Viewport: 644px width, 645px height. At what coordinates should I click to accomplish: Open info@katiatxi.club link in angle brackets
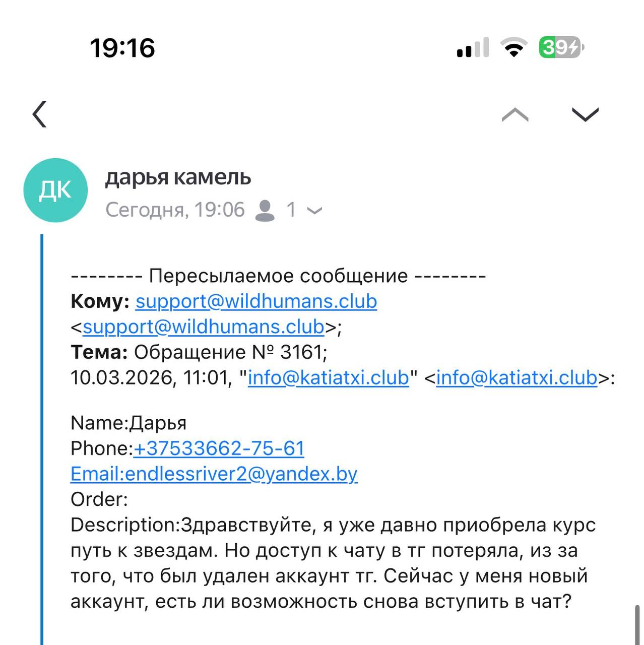517,377
